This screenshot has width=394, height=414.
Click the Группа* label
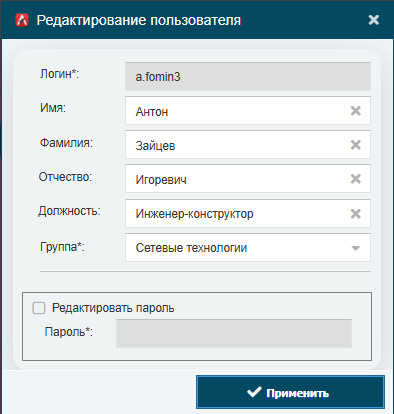pos(62,247)
